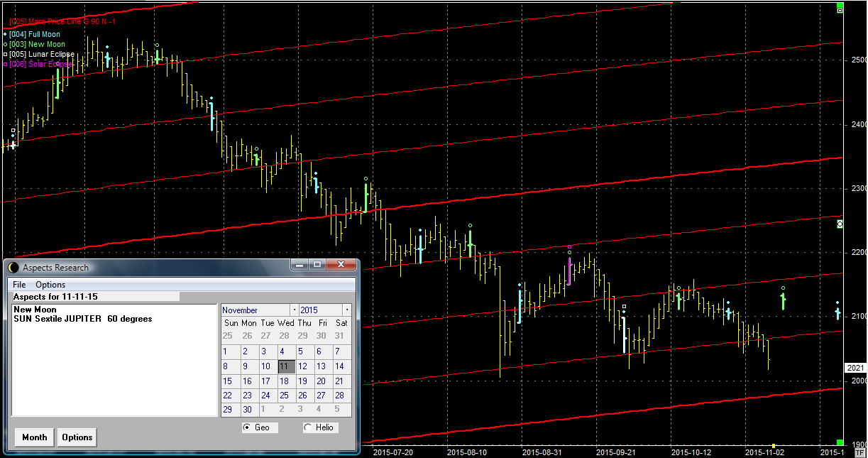Viewport: 868px width, 458px height.
Task: Click the New Moon legend marker
Action: (6, 44)
